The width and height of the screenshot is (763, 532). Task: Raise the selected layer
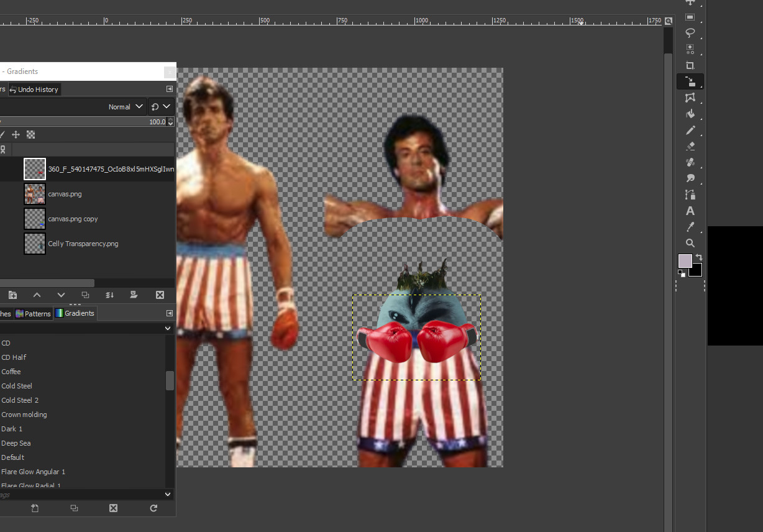37,295
